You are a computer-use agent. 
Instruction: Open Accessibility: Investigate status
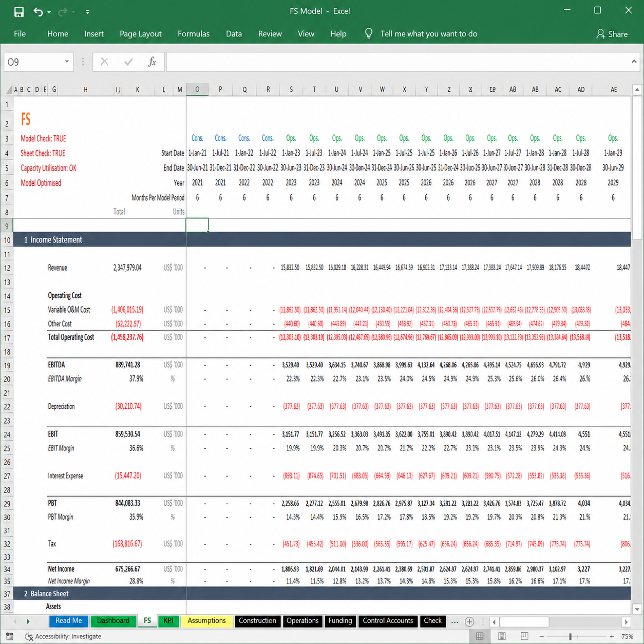pyautogui.click(x=63, y=636)
